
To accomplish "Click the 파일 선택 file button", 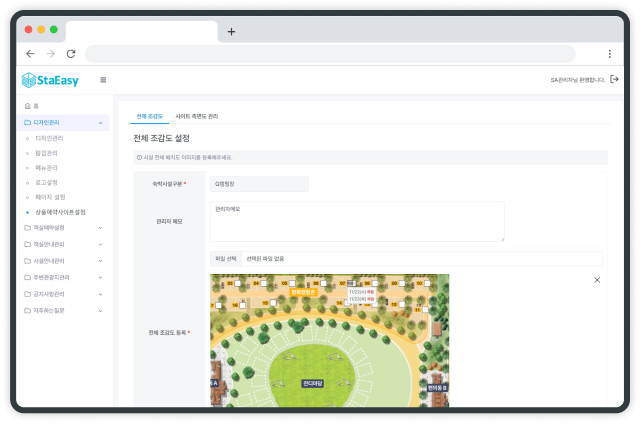I will coord(226,259).
